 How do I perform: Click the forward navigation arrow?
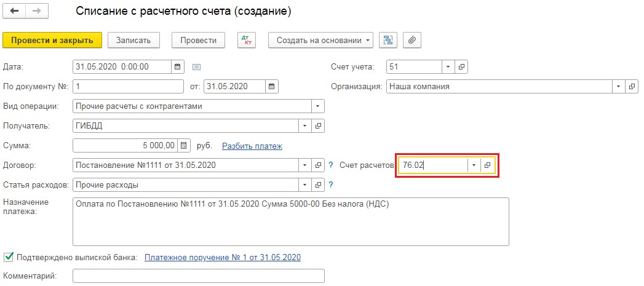pyautogui.click(x=36, y=12)
